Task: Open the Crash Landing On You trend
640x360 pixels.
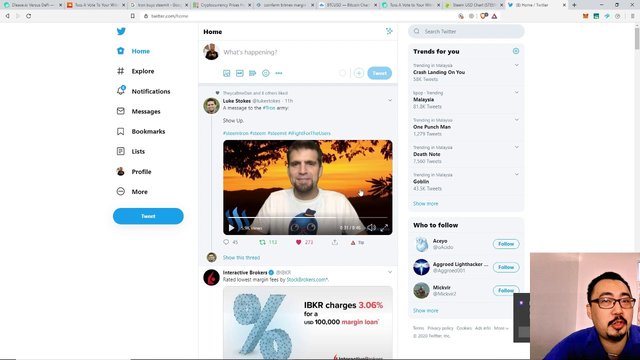Action: tap(439, 72)
